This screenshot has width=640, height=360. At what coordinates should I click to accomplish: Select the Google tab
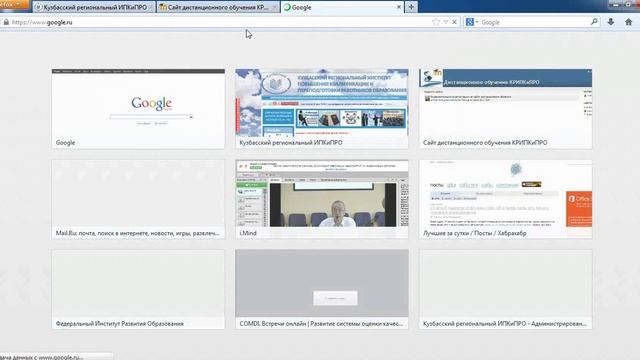(x=342, y=7)
